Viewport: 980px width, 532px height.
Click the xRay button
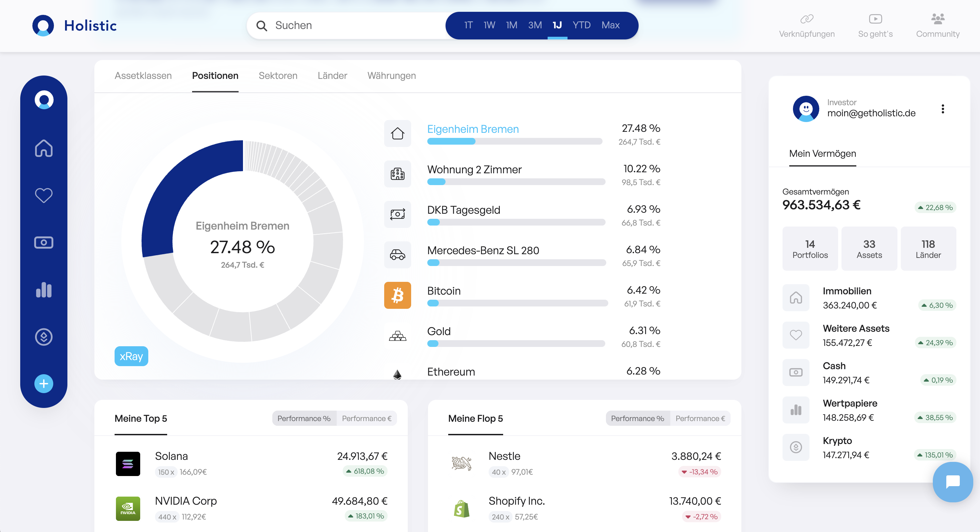(x=131, y=356)
